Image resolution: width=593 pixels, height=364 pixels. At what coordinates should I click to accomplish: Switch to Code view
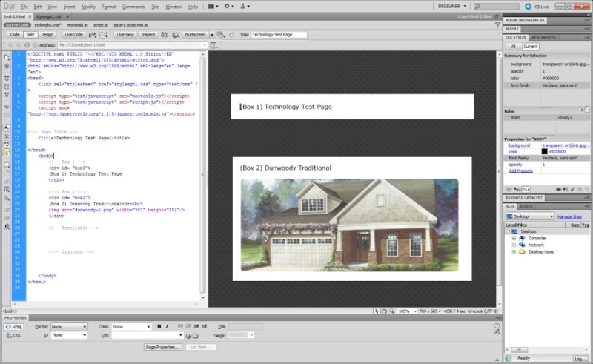click(15, 34)
